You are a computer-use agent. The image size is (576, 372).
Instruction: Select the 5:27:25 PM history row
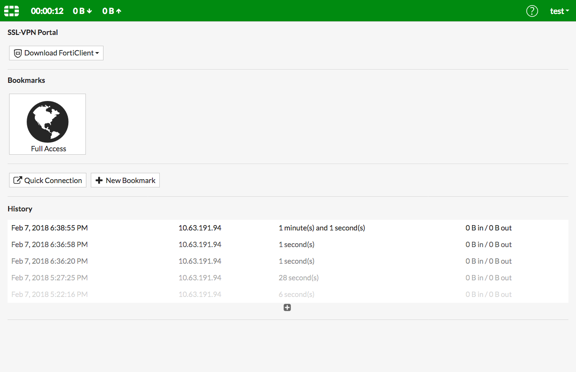click(288, 278)
